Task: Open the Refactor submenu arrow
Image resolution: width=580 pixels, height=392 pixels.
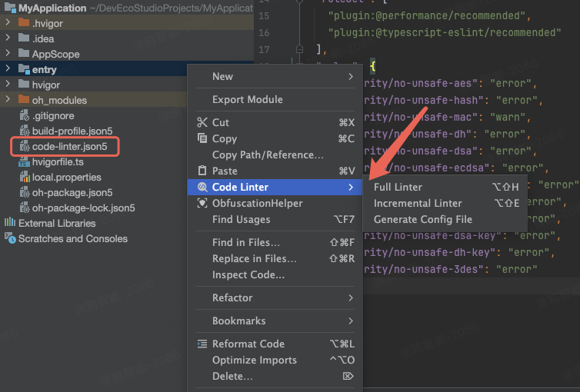Action: tap(351, 297)
